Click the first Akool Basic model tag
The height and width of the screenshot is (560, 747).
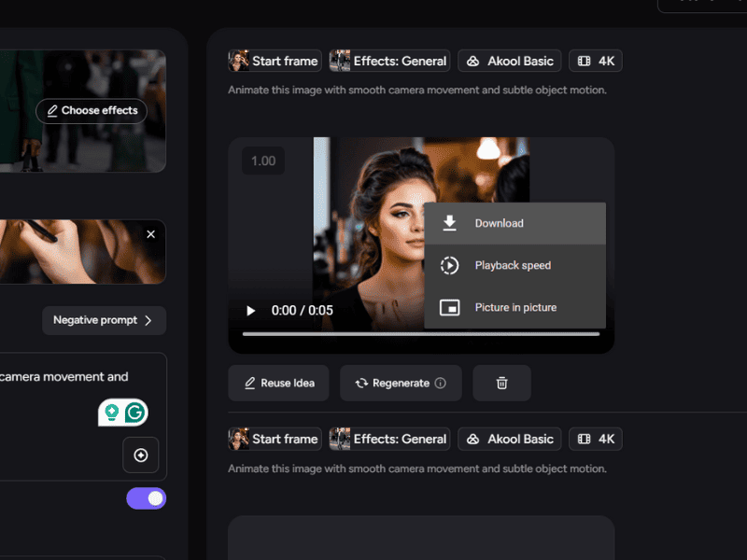coord(510,61)
